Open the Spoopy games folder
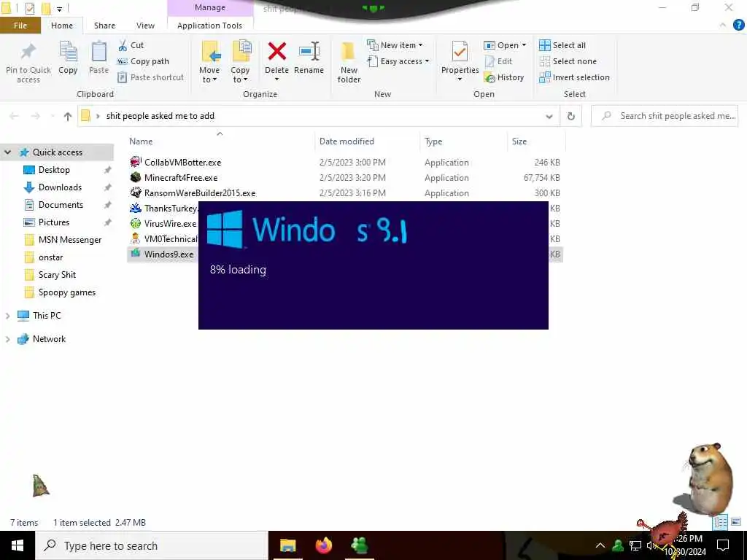 click(x=66, y=292)
